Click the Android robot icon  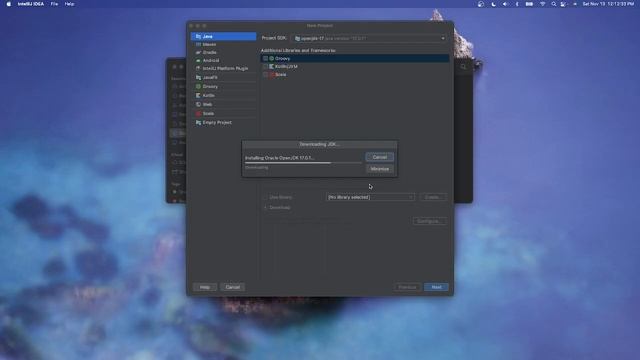click(198, 60)
